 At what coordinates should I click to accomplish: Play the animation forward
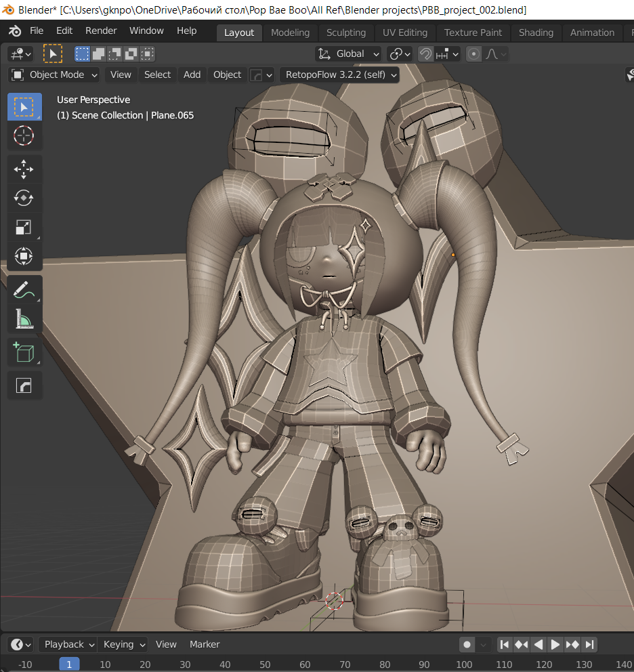coord(555,645)
